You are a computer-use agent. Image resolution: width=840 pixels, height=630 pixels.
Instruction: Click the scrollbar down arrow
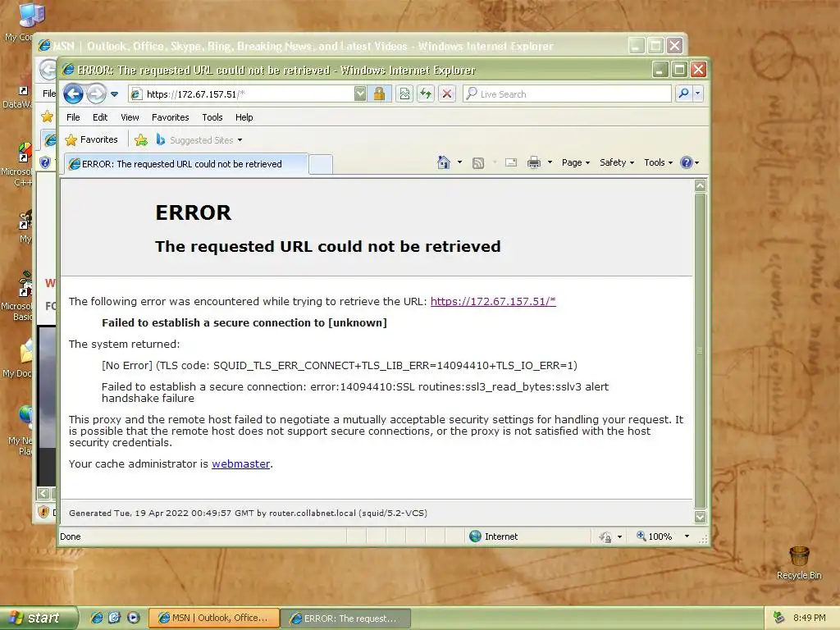point(701,517)
